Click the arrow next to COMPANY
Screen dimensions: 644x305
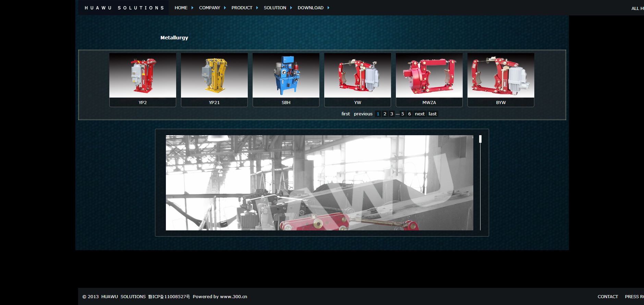tap(225, 8)
